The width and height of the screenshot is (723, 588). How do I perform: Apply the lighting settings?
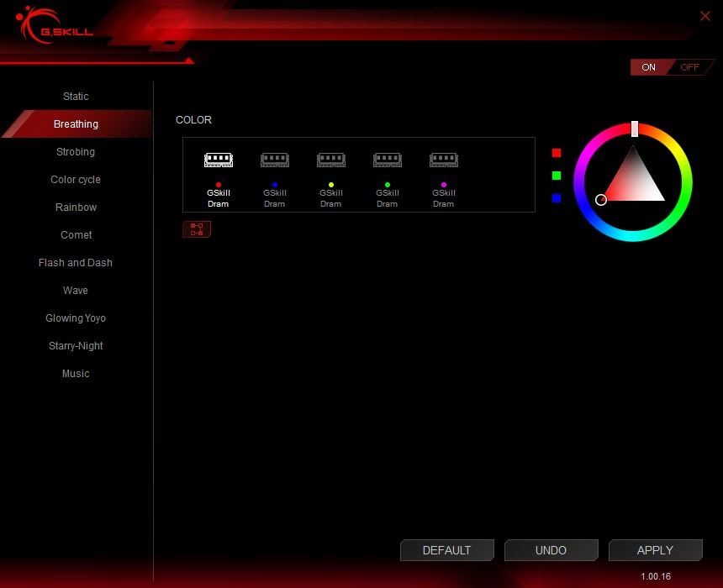[x=655, y=550]
